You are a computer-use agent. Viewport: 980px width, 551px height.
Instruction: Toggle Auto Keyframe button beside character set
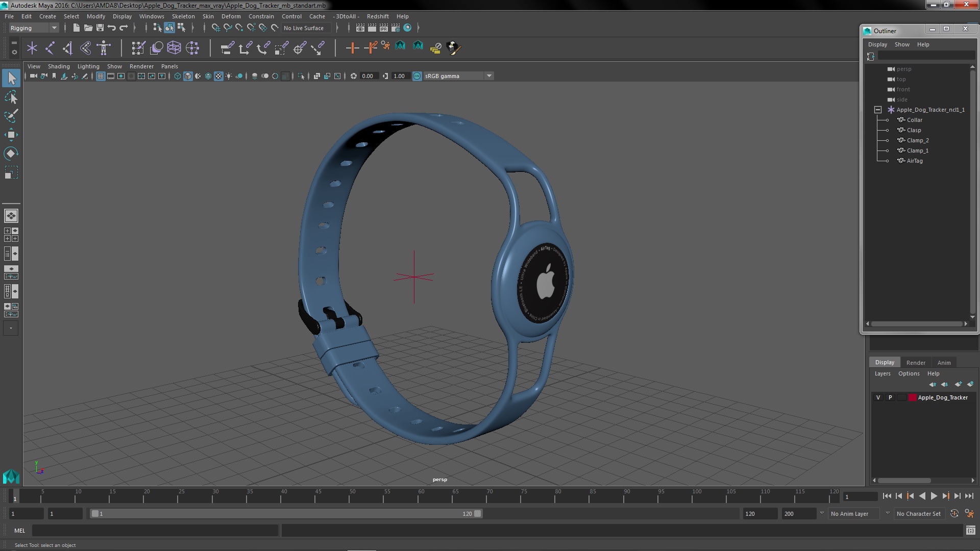[x=954, y=514]
